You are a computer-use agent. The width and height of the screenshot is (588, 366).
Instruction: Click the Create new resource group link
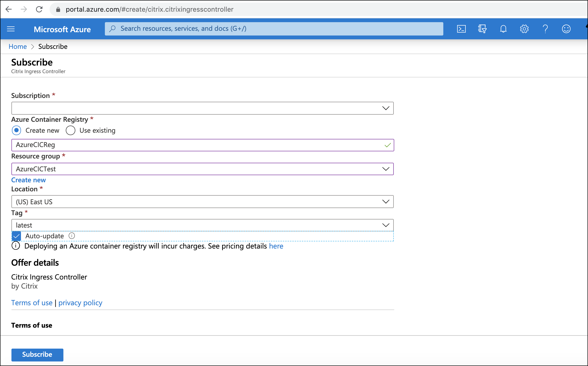[x=28, y=180]
